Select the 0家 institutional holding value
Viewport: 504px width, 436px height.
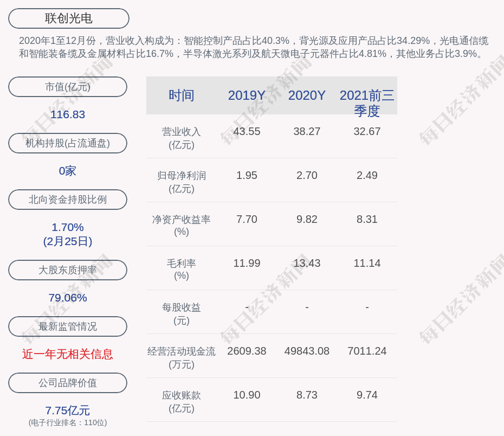pyautogui.click(x=68, y=171)
